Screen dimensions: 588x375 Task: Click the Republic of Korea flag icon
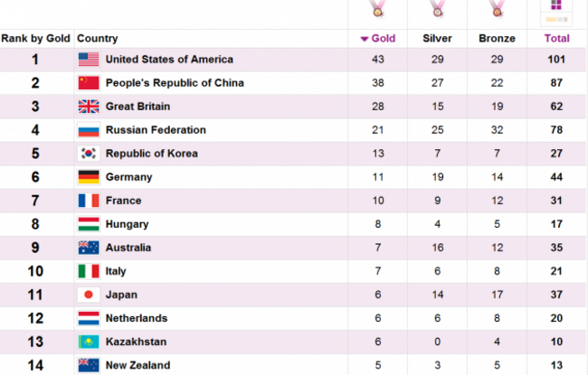click(88, 154)
